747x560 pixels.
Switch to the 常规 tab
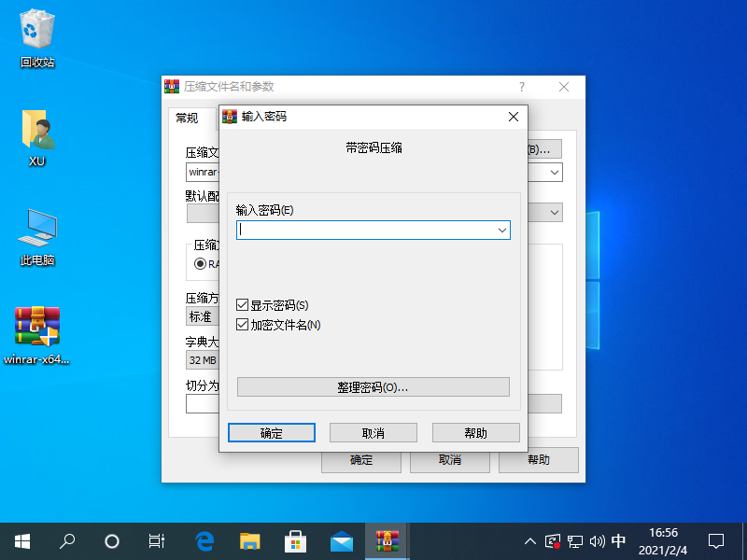[x=188, y=118]
